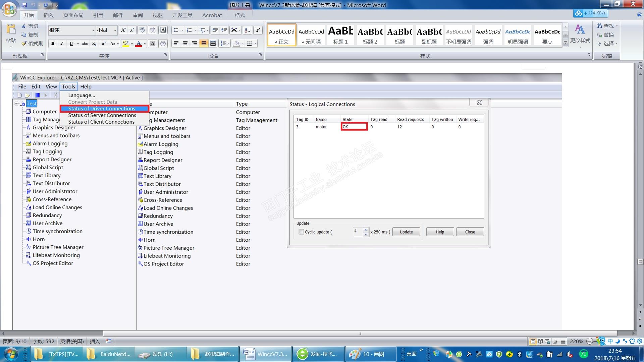This screenshot has height=362, width=644.
Task: Click the 查找 find button
Action: pyautogui.click(x=606, y=26)
